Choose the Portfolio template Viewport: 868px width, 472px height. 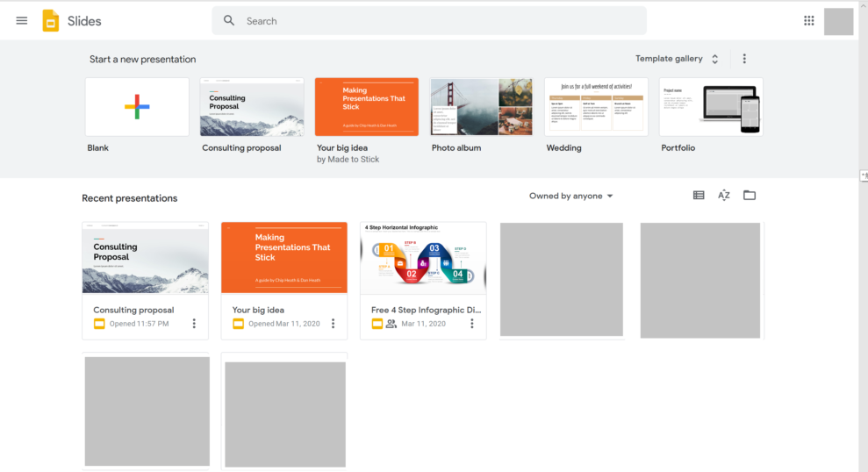(711, 107)
